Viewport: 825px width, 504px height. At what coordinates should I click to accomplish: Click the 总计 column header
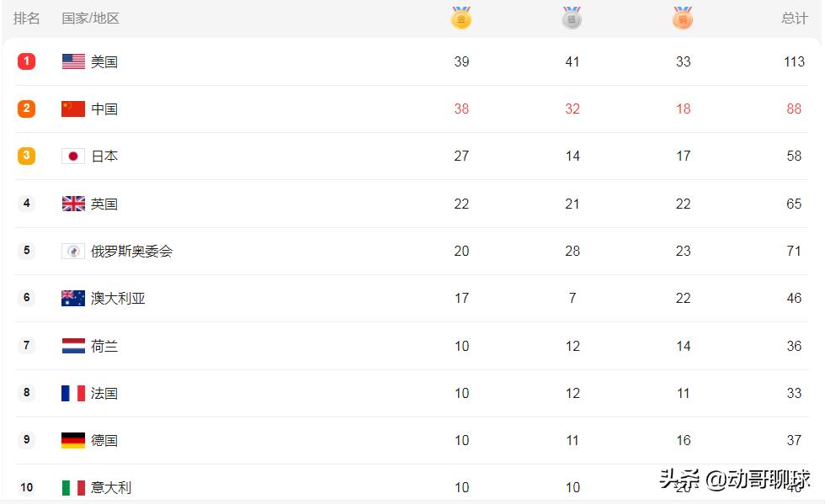pyautogui.click(x=795, y=19)
